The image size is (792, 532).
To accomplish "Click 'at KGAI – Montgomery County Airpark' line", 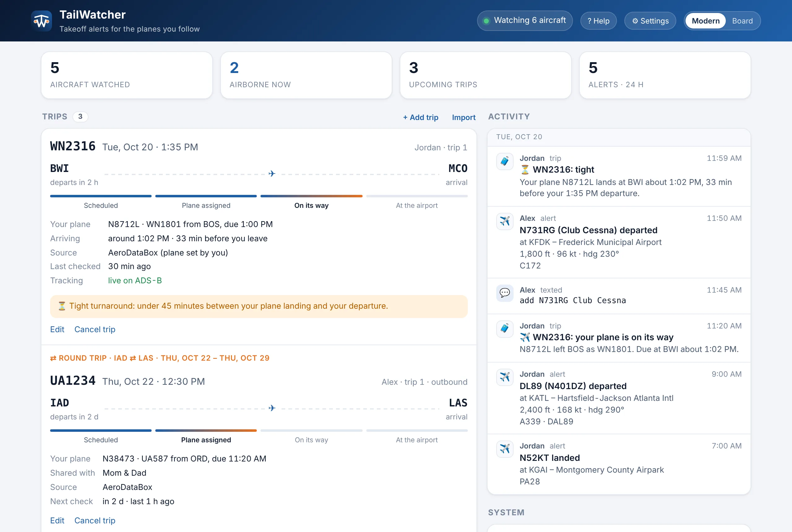I will 592,470.
